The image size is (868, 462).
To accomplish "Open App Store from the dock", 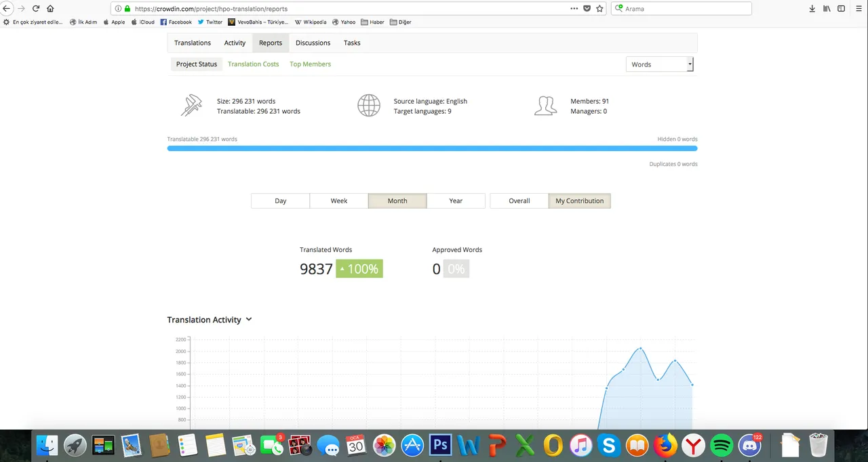I will tap(412, 445).
